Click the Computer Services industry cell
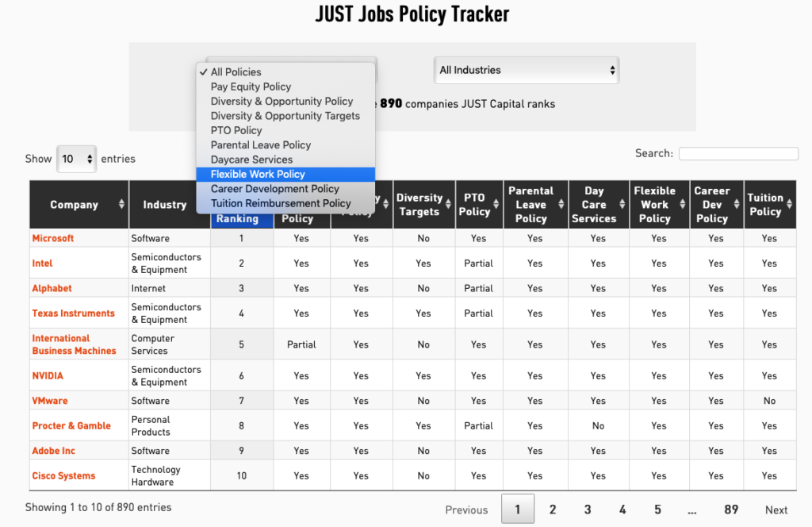The image size is (812, 527). tap(170, 344)
